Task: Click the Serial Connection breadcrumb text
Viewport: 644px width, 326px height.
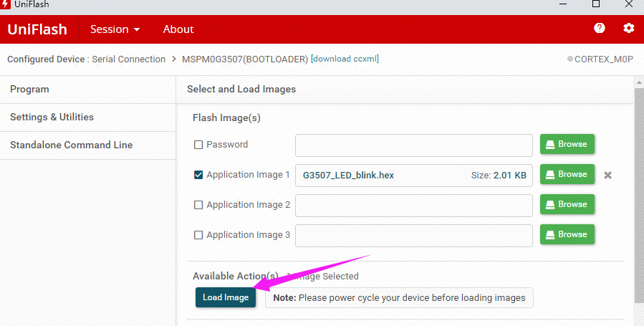Action: (x=128, y=59)
